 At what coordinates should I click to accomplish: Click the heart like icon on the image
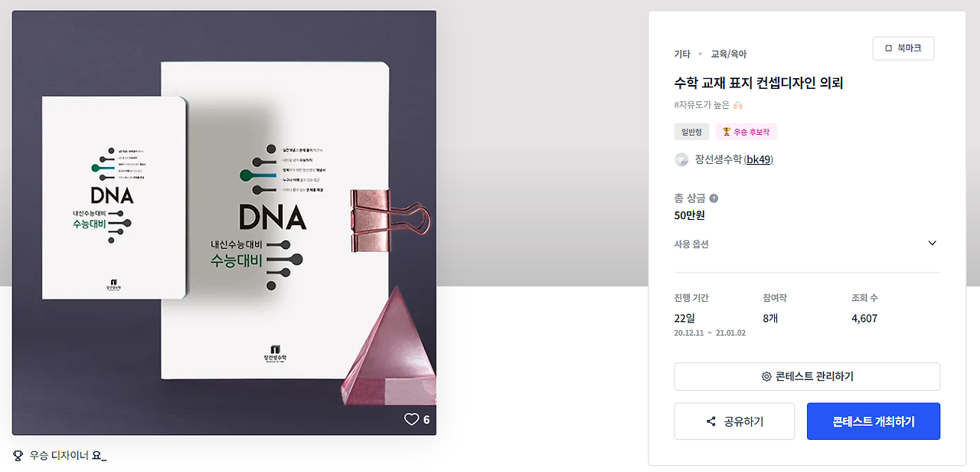[x=412, y=419]
